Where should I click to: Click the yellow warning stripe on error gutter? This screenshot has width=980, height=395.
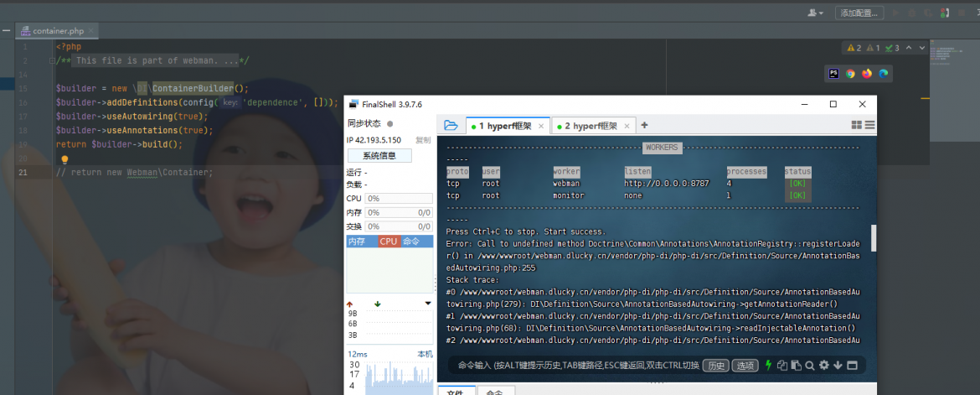pyautogui.click(x=926, y=97)
